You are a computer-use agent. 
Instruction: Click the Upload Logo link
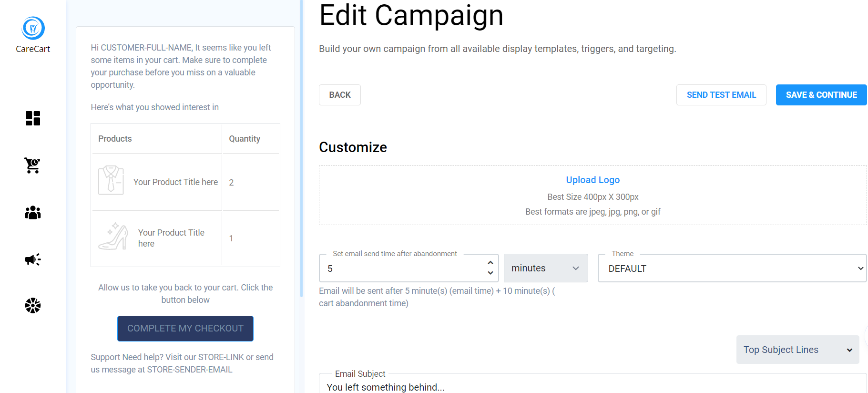[x=592, y=180]
